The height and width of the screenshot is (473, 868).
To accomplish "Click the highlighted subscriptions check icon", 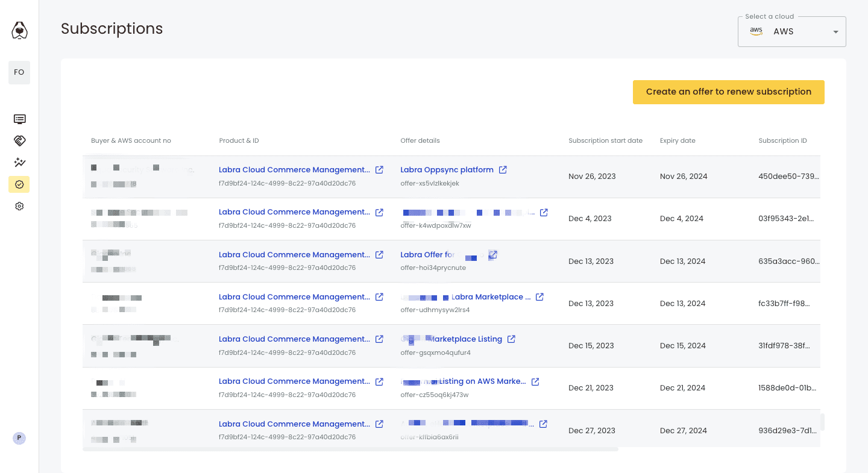I will click(19, 184).
